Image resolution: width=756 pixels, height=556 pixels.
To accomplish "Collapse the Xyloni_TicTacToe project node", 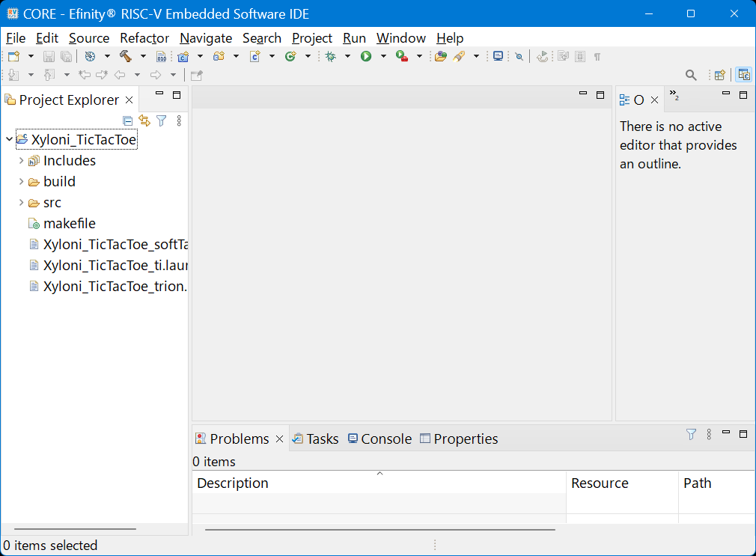I will tap(9, 139).
